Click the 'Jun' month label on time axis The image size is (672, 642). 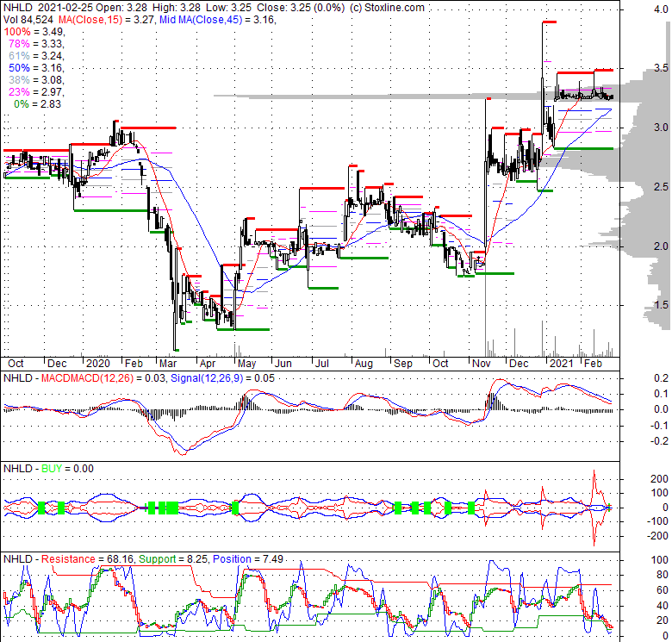click(x=283, y=364)
